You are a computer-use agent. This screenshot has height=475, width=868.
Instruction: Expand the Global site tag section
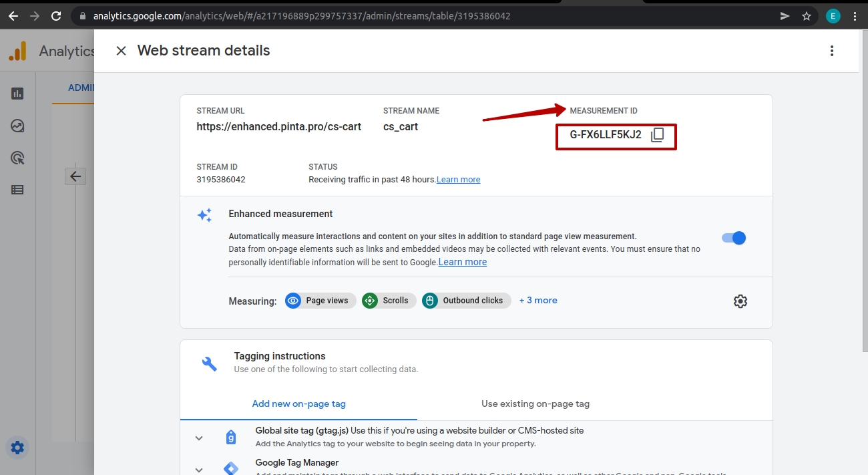pos(199,438)
